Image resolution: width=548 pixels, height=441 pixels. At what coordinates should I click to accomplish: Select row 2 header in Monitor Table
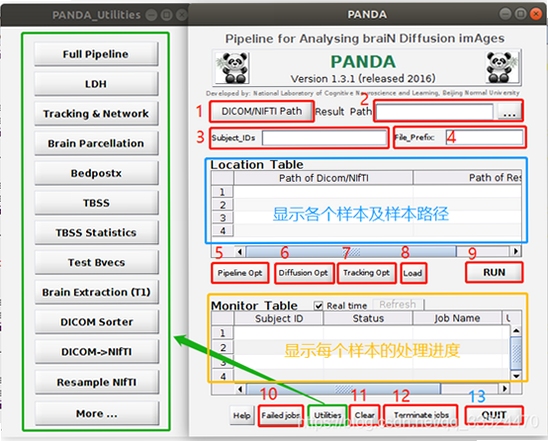(x=222, y=347)
